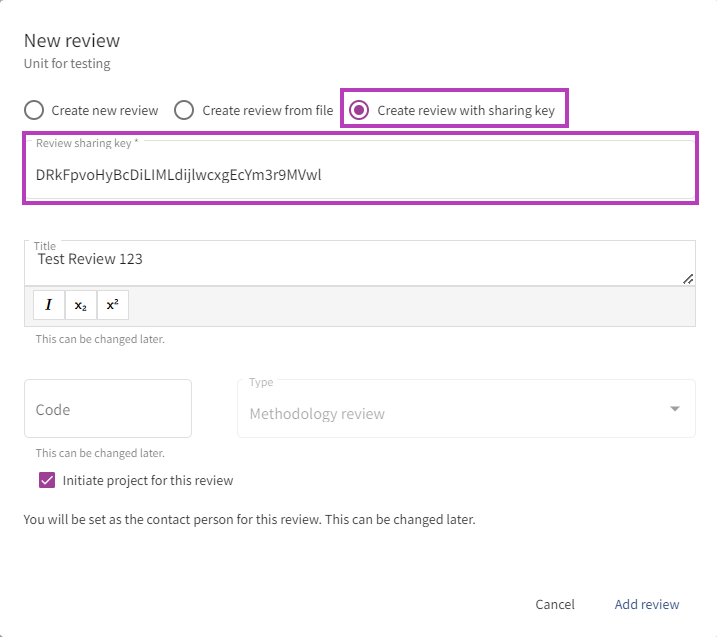The height and width of the screenshot is (637, 717).
Task: Click the contact person notice text
Action: tap(250, 520)
